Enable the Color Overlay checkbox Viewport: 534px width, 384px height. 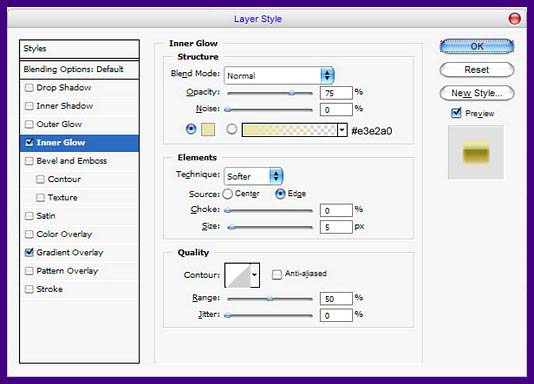coord(29,234)
